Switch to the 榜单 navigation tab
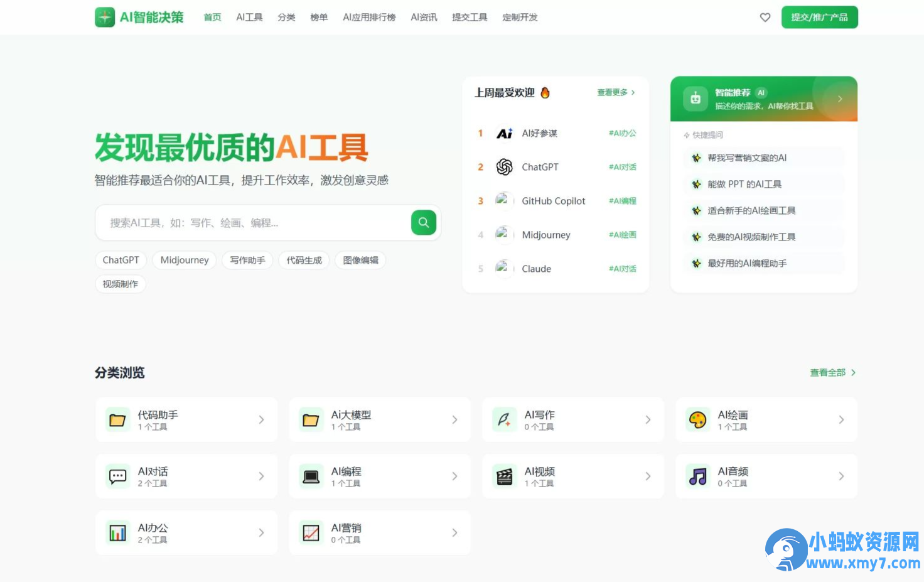Viewport: 924px width, 582px height. coord(318,18)
